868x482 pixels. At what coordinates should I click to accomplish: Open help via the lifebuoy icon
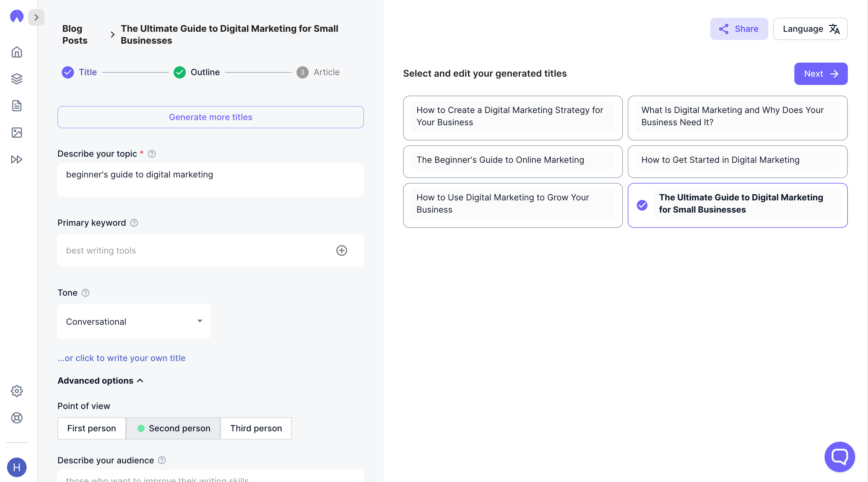[x=17, y=418]
